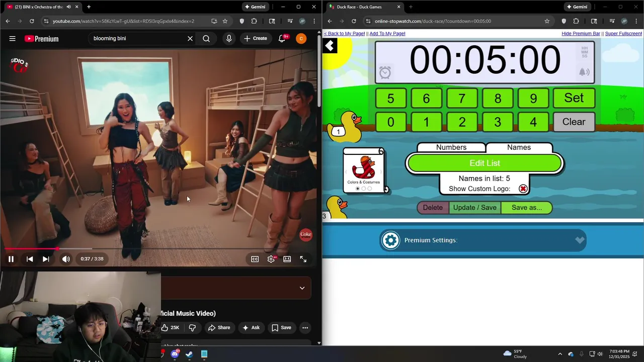Screen dimensions: 644x362
Task: Bookmark the Duck Race page with star
Action: tap(547, 21)
